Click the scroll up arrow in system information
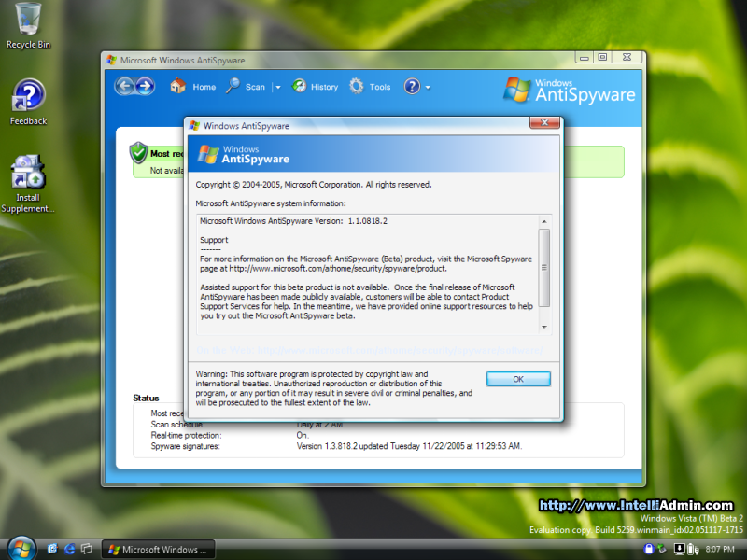This screenshot has height=560, width=747. [544, 221]
